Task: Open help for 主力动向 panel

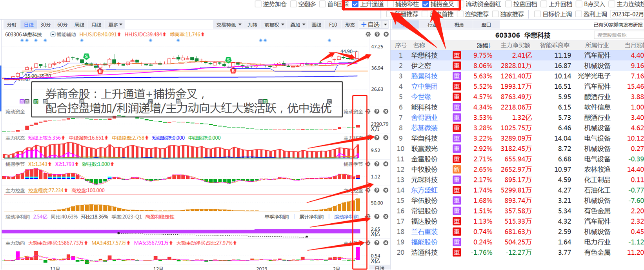Action: pyautogui.click(x=377, y=243)
